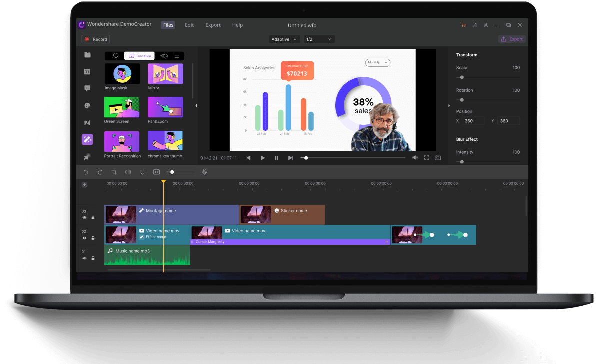Undo the last edit action

pos(86,172)
